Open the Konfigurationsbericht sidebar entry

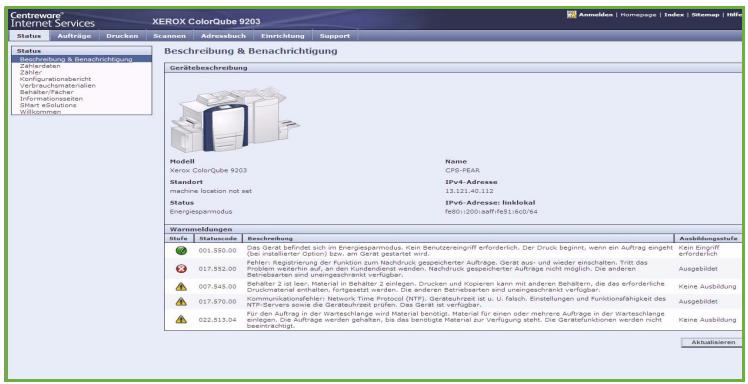[x=55, y=79]
